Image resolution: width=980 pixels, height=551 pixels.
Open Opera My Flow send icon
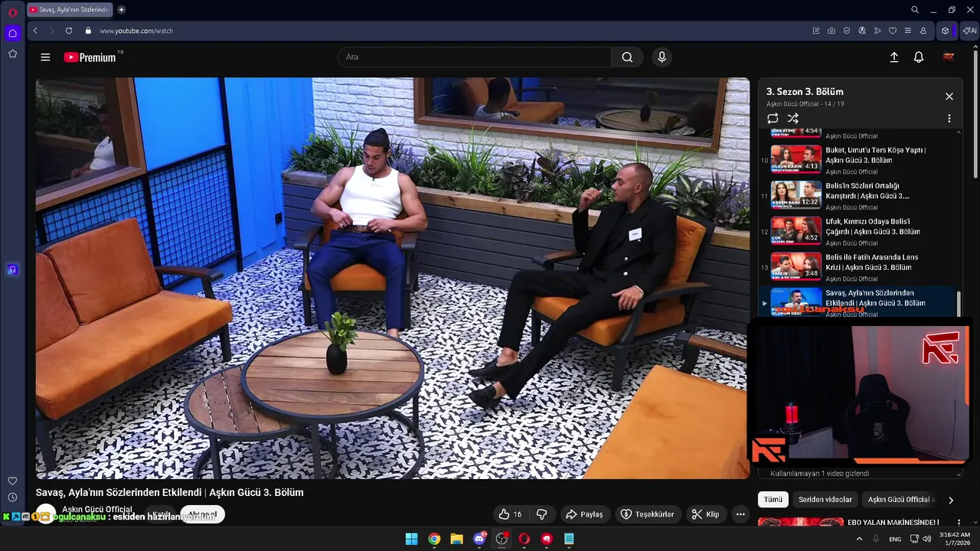click(877, 31)
